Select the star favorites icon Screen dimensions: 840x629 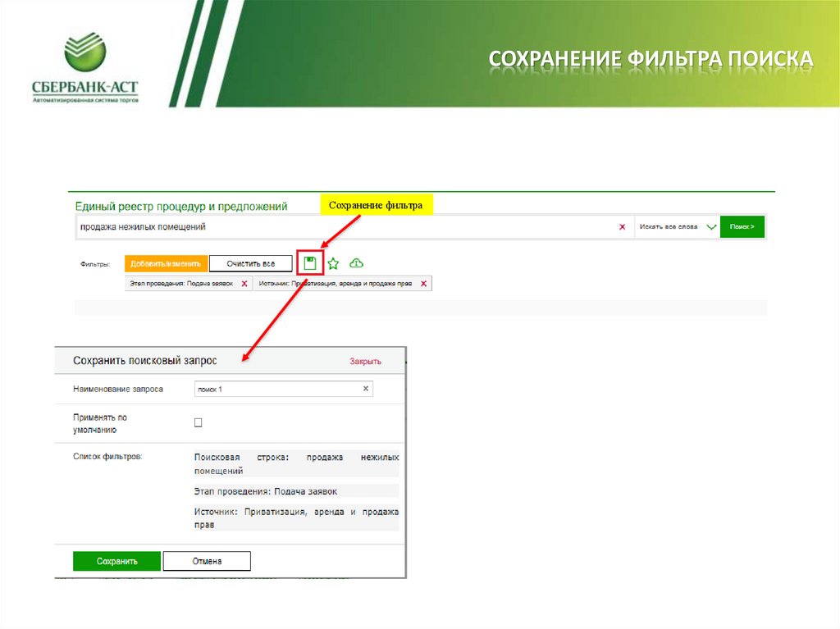pos(332,263)
